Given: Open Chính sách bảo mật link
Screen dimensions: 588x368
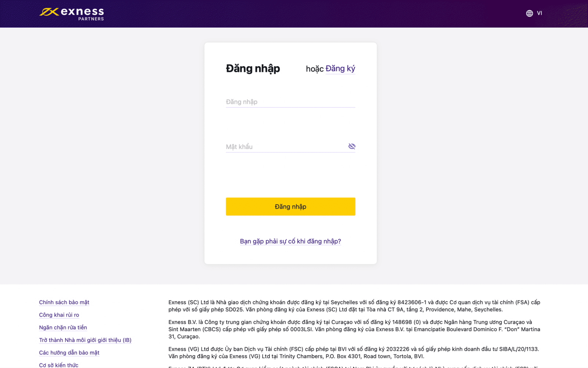Looking at the screenshot, I should click(x=64, y=302).
